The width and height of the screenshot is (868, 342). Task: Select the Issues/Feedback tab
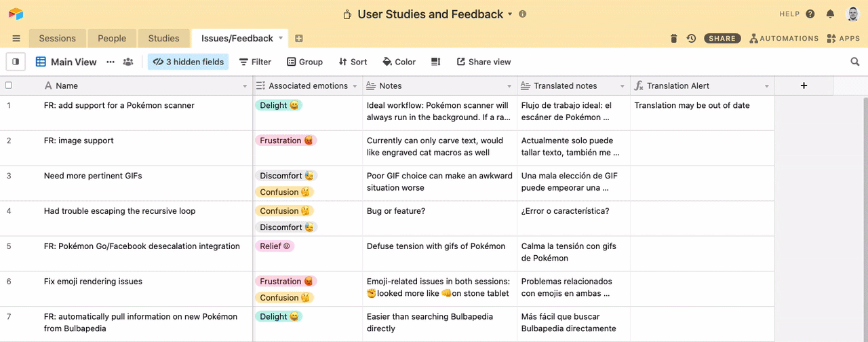237,39
